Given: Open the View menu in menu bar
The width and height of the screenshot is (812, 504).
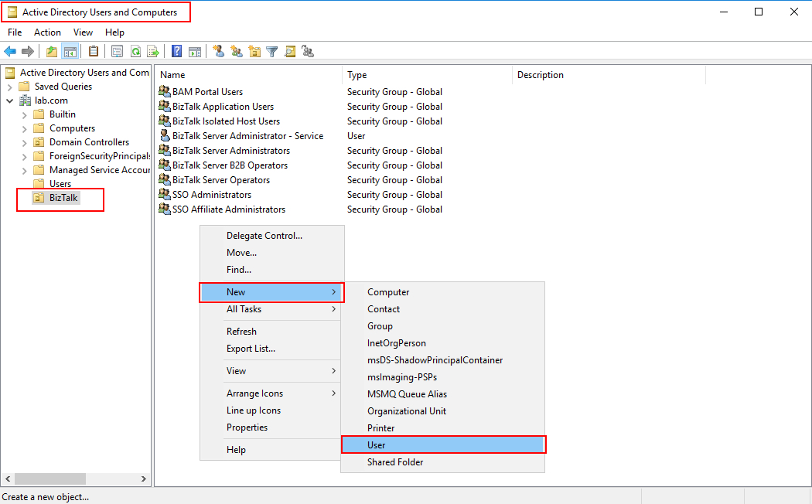Looking at the screenshot, I should pos(83,32).
